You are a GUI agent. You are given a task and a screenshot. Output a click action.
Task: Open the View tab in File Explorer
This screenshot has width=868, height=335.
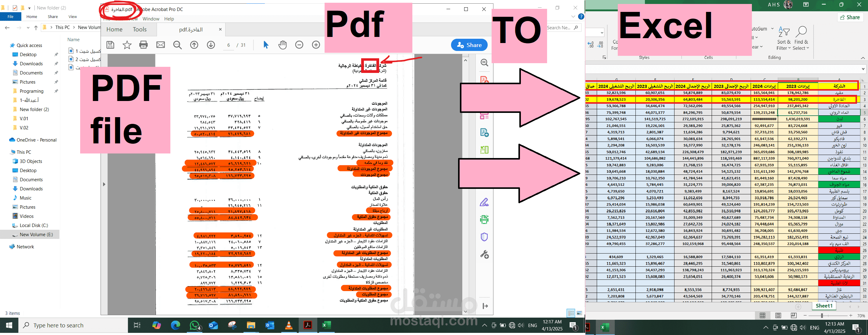(73, 16)
